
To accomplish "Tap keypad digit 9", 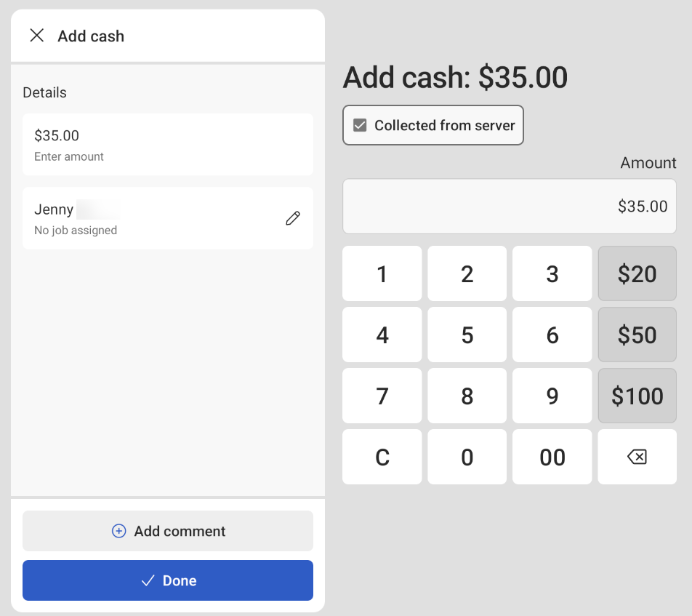I will 552,396.
